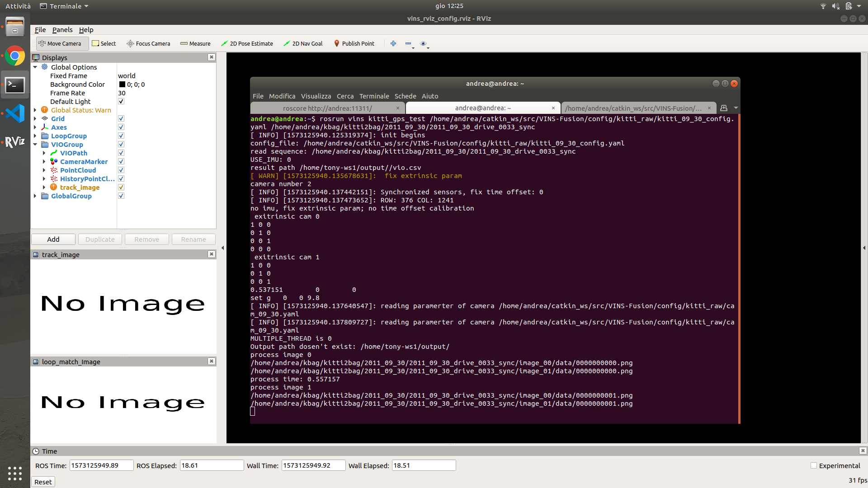Uncheck the Grid display checkbox
Viewport: 868px width, 488px height.
coord(121,118)
